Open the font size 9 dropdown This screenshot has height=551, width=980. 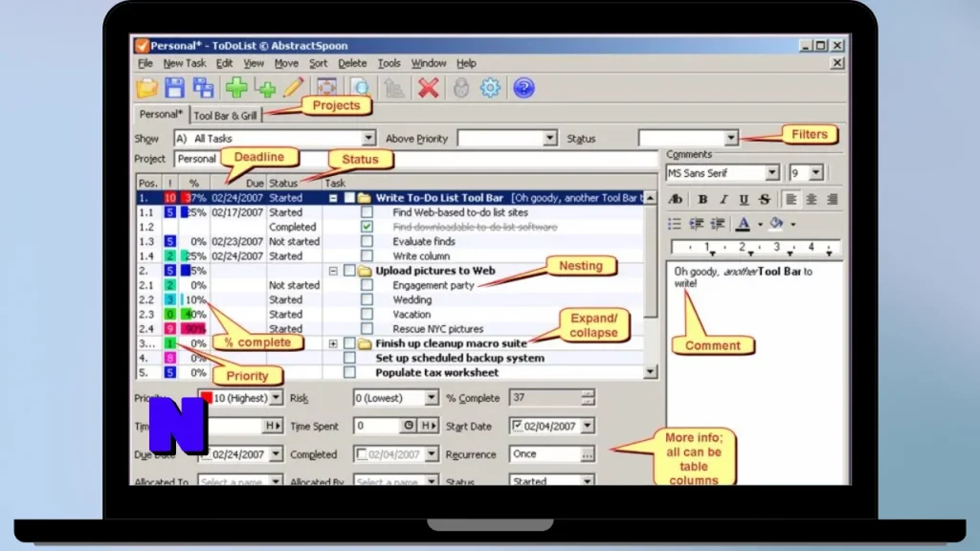815,173
